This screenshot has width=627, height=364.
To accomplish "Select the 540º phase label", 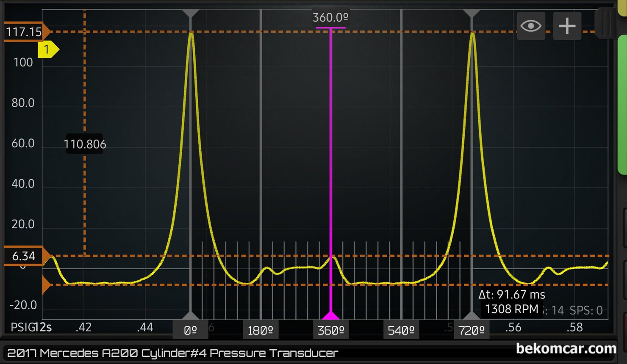I will 401,331.
